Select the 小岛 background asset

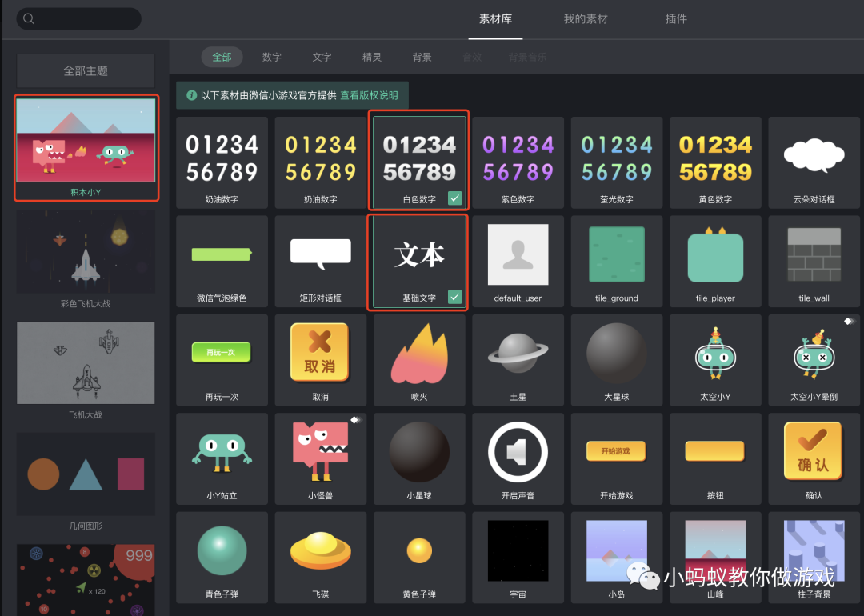click(x=617, y=557)
